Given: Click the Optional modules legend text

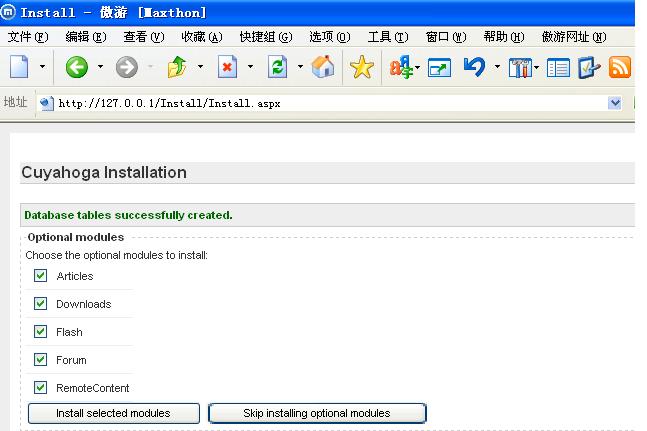Looking at the screenshot, I should coord(76,237).
